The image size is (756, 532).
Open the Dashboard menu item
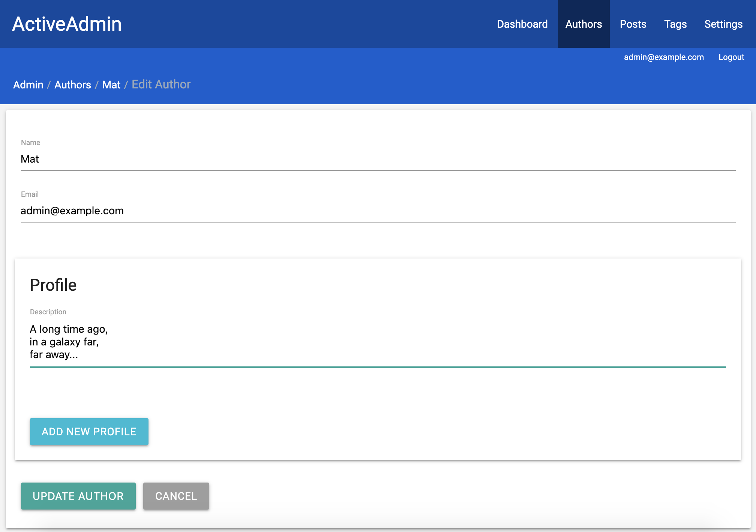522,24
